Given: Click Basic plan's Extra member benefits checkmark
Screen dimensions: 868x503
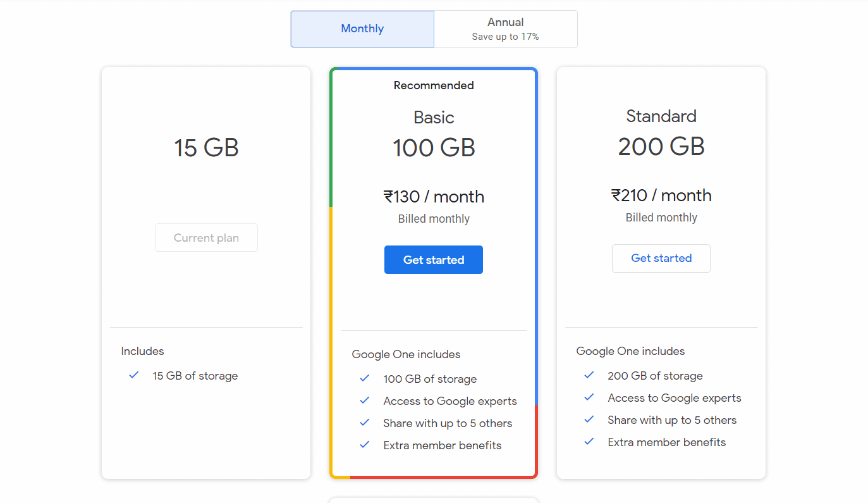Looking at the screenshot, I should pos(365,445).
